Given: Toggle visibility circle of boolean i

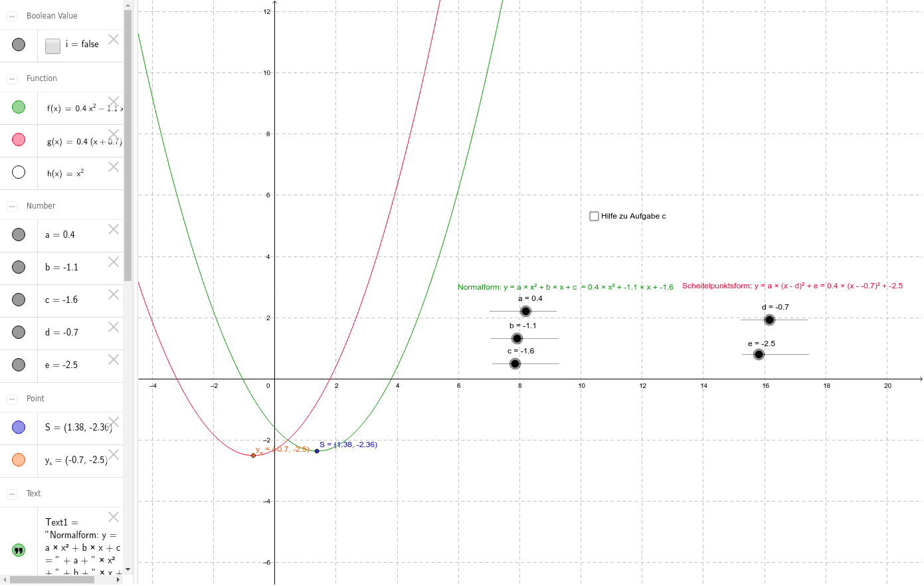Looking at the screenshot, I should (x=19, y=45).
